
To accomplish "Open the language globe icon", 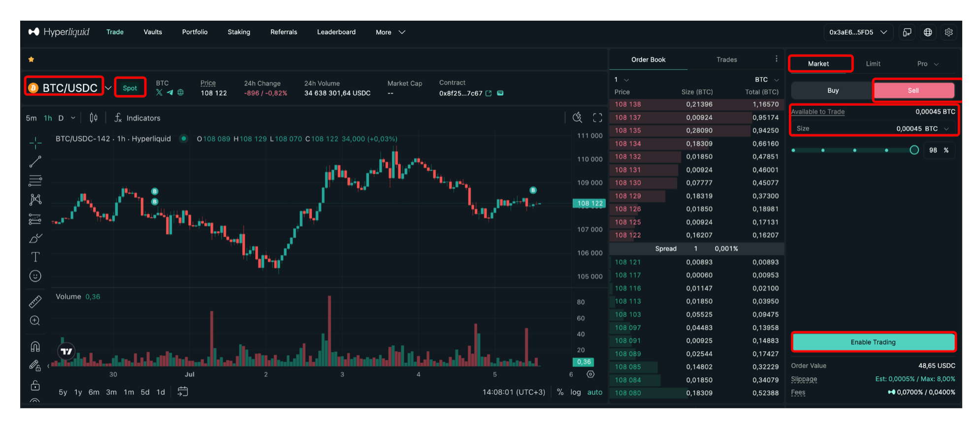I will [x=928, y=32].
